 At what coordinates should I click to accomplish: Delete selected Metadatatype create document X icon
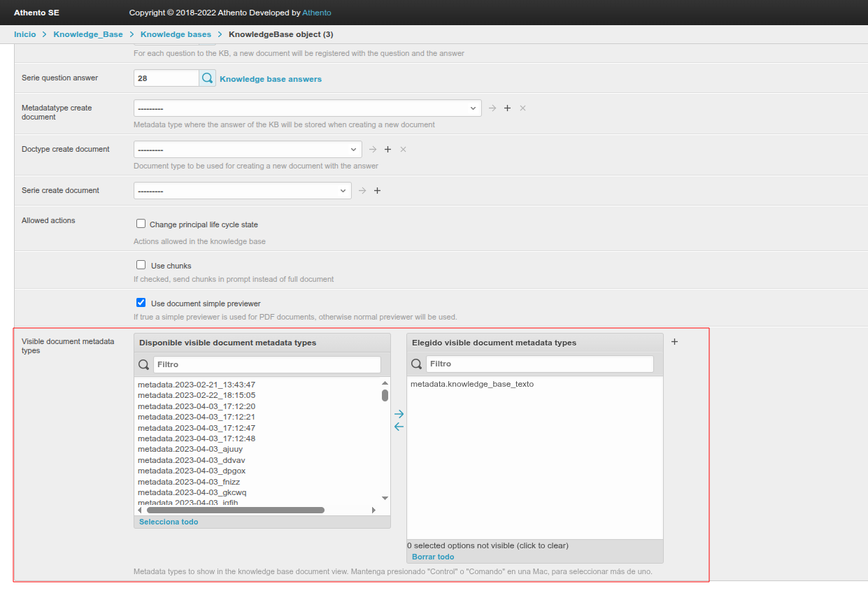[522, 108]
